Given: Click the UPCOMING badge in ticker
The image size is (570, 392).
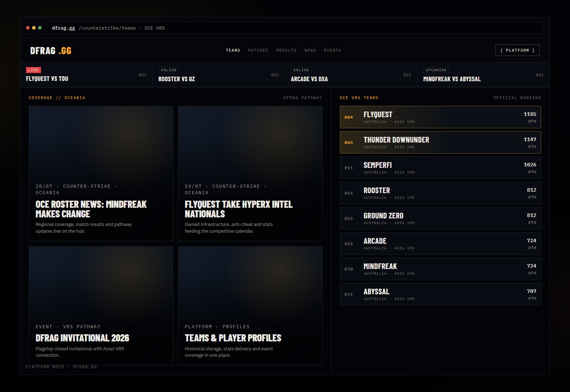Looking at the screenshot, I should (x=436, y=70).
